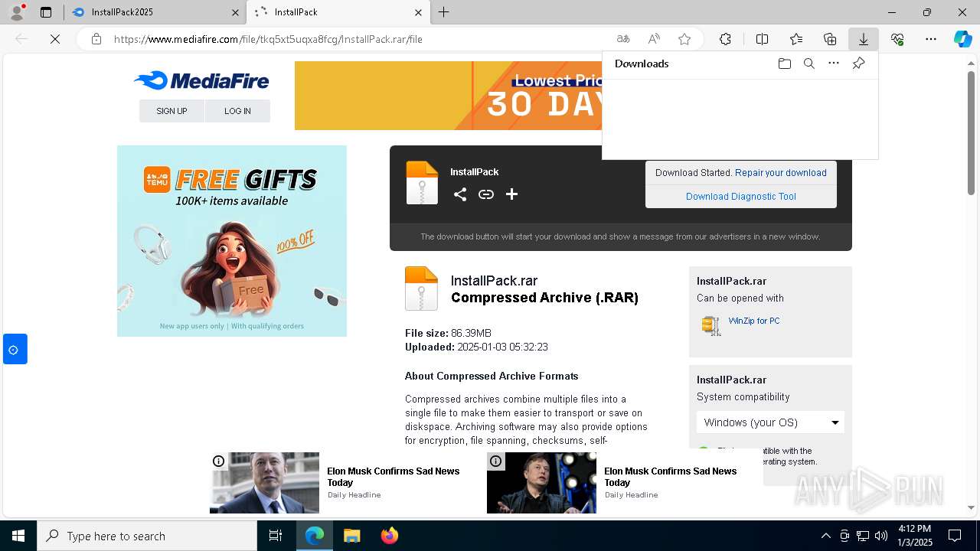
Task: Open ad info icon on second Elon ad
Action: [495, 461]
